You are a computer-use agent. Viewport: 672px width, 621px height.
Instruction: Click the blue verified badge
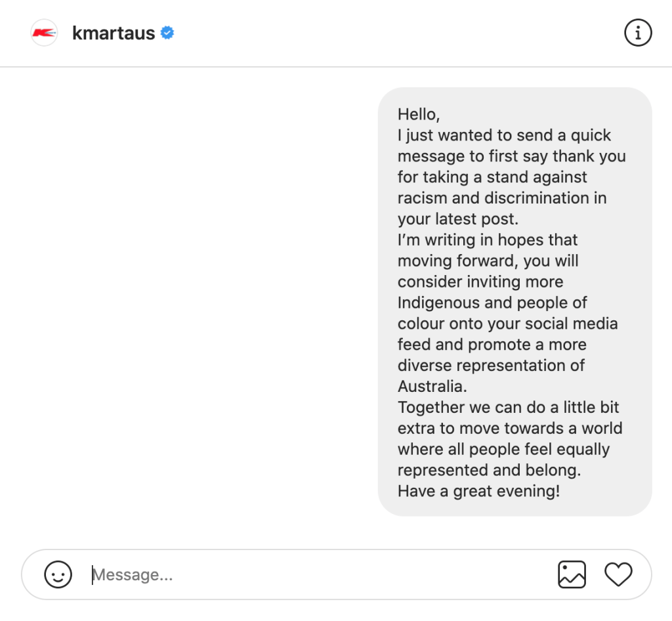pyautogui.click(x=167, y=33)
